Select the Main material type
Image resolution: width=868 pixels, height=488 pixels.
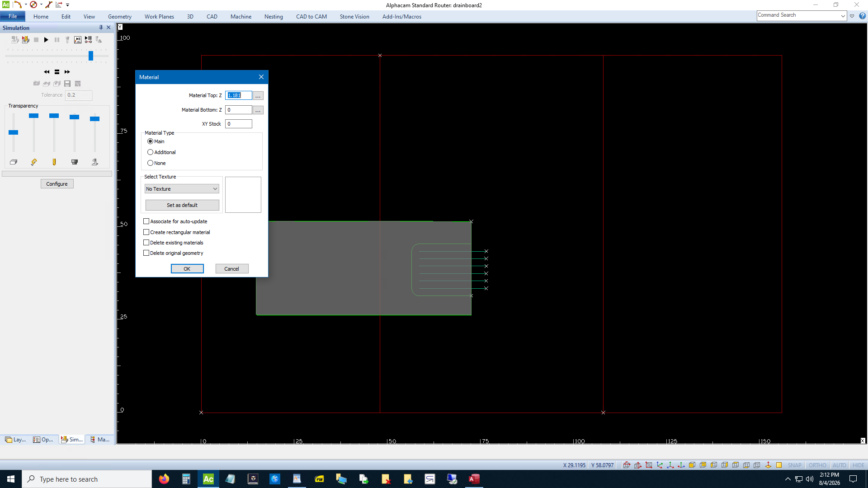156,141
